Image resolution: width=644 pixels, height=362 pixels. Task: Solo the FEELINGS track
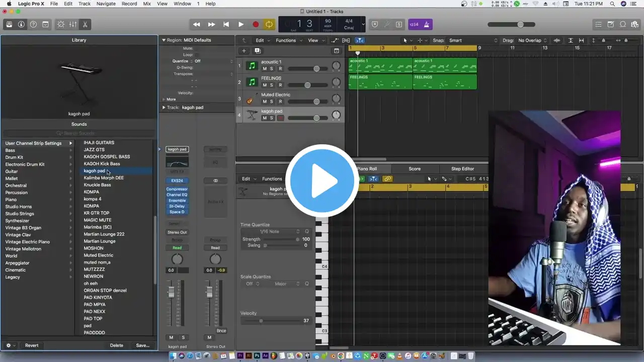tap(272, 85)
